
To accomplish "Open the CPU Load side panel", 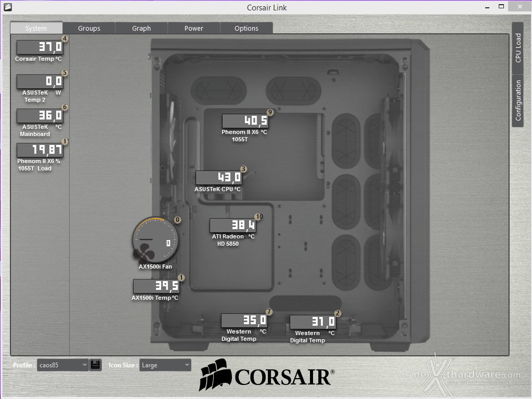I will [518, 48].
